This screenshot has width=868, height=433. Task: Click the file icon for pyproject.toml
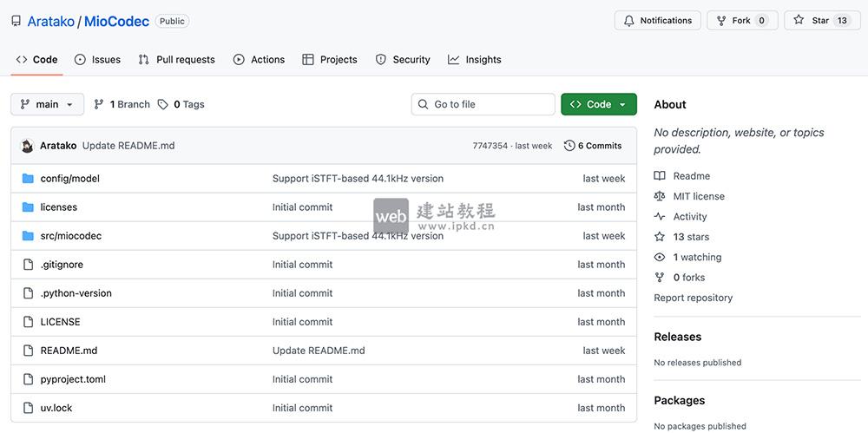click(29, 379)
